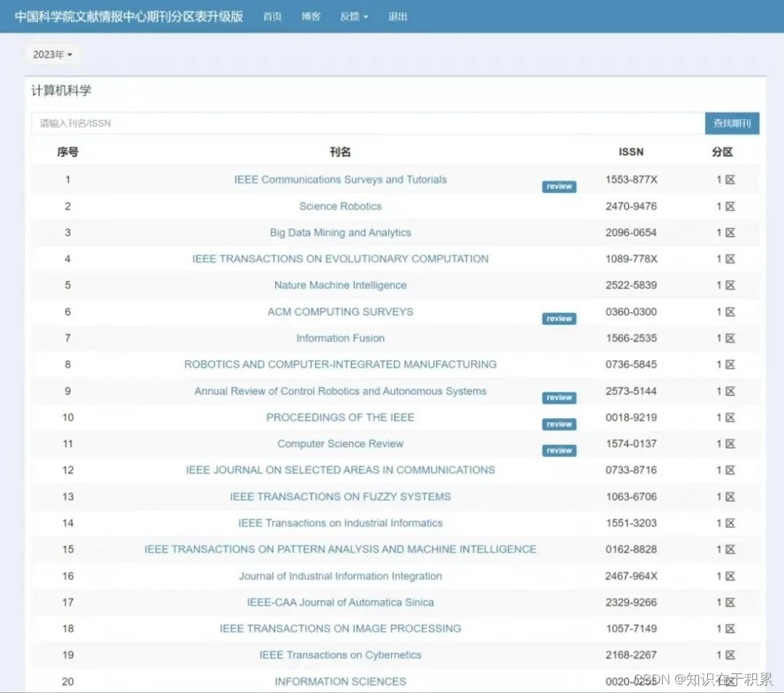Click review badge on PROCEEDINGS OF THE IEEE row
784x693 pixels.
[x=559, y=425]
